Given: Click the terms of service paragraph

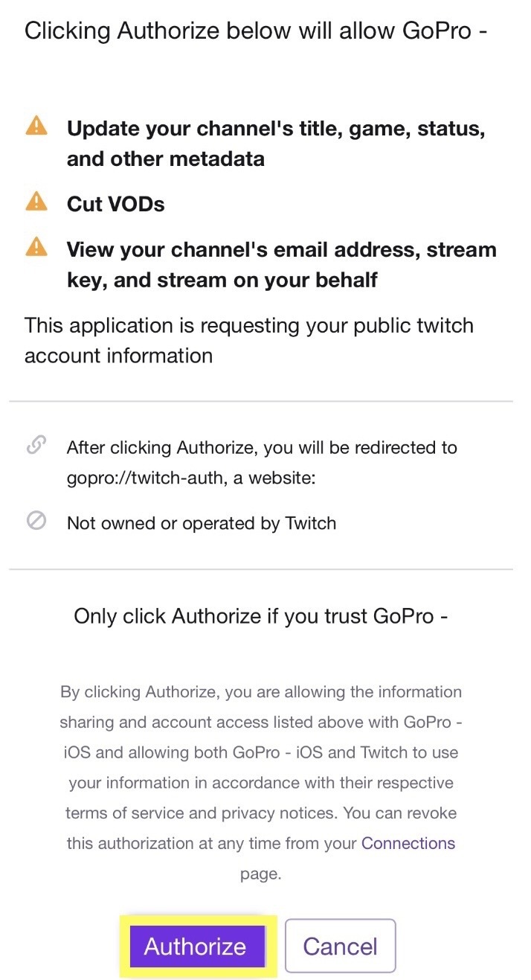Looking at the screenshot, I should (260, 781).
